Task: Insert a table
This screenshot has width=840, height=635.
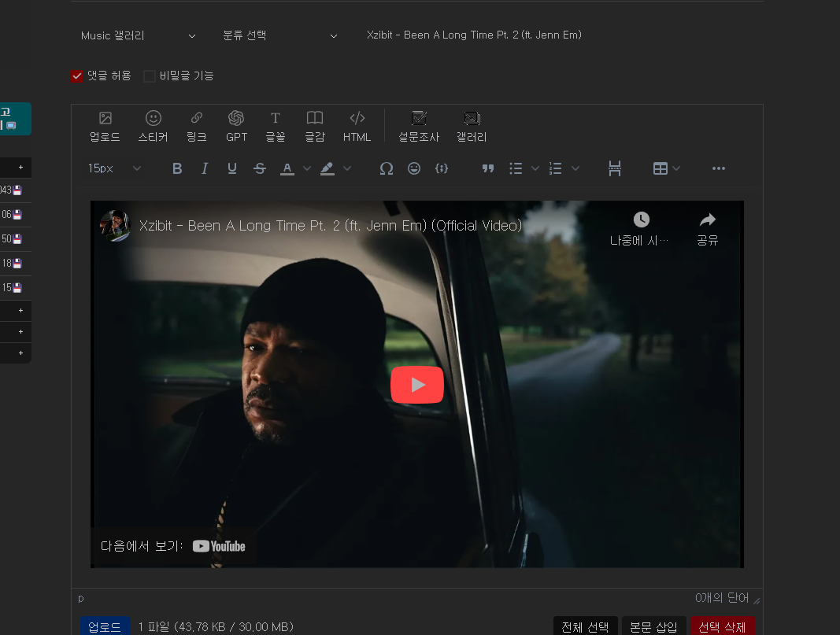Action: point(660,168)
